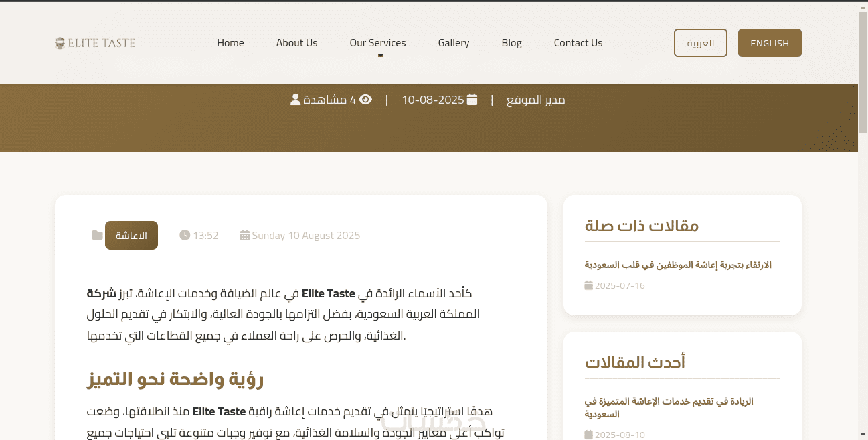
Task: Click the calendar icon beside 2025-08-10
Action: point(589,435)
